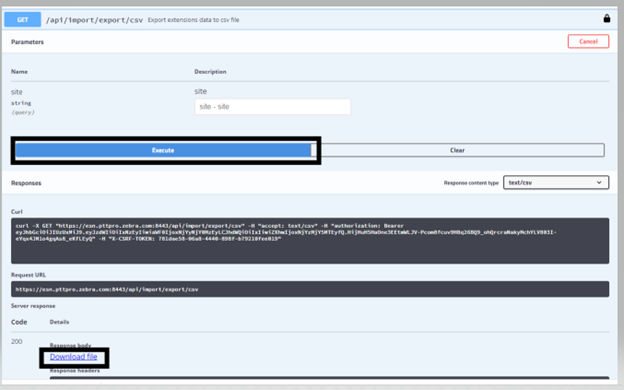The height and width of the screenshot is (390, 624).
Task: Click the Name column header
Action: pos(20,72)
